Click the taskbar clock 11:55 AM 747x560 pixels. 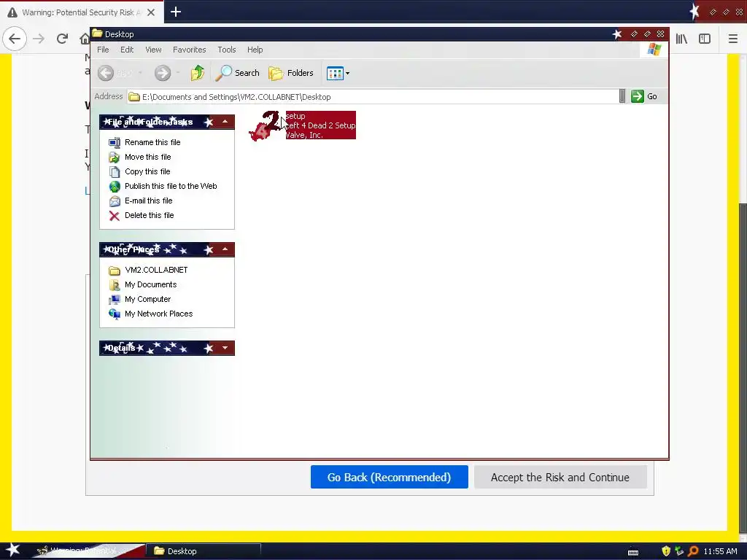720,551
